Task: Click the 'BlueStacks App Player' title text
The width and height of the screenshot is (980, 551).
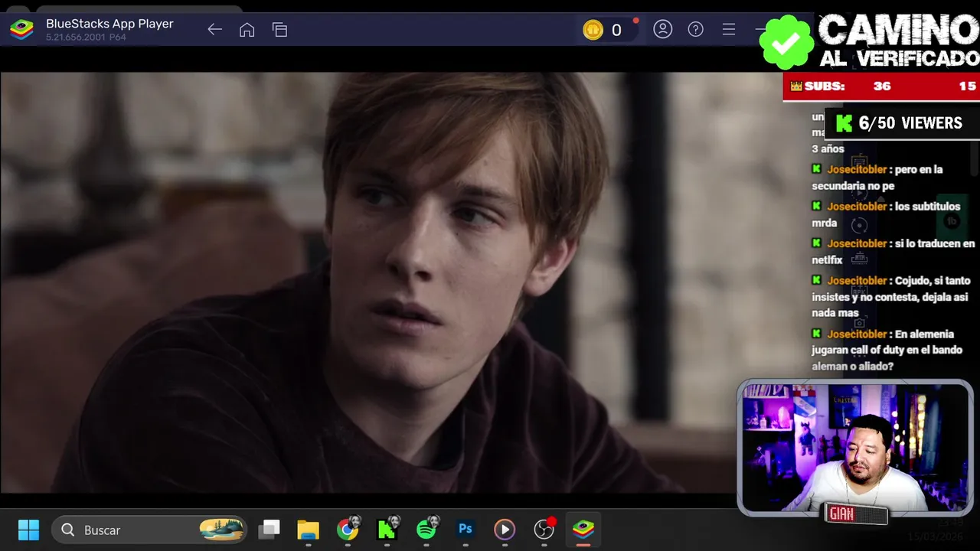Action: coord(109,24)
